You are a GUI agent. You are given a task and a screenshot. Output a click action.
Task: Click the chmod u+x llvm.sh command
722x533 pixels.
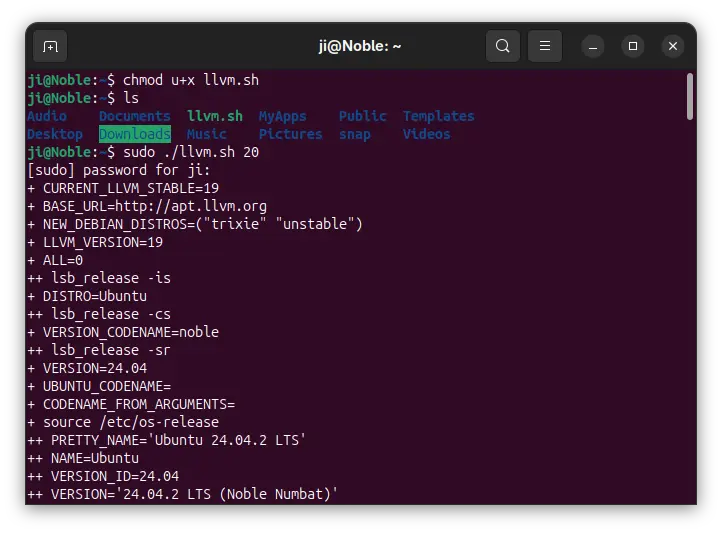tap(191, 80)
